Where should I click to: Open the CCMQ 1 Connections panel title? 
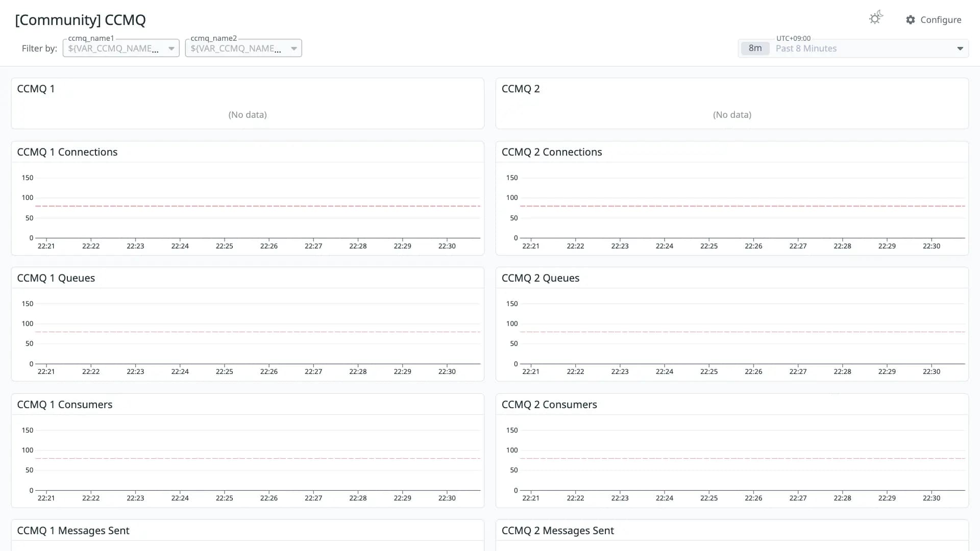[x=67, y=152]
